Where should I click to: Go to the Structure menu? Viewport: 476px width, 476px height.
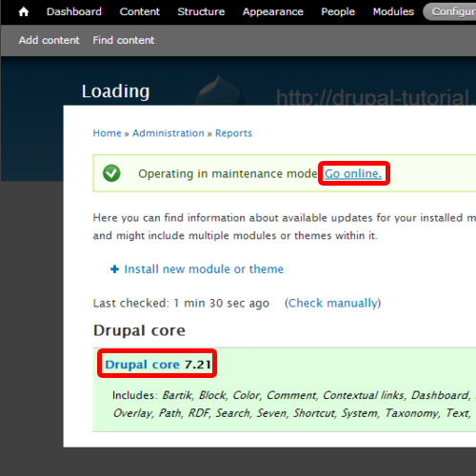tap(201, 11)
